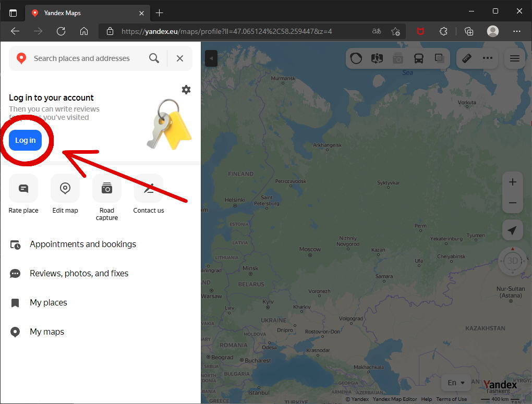This screenshot has height=404, width=532.
Task: Open My maps section
Action: (101, 332)
